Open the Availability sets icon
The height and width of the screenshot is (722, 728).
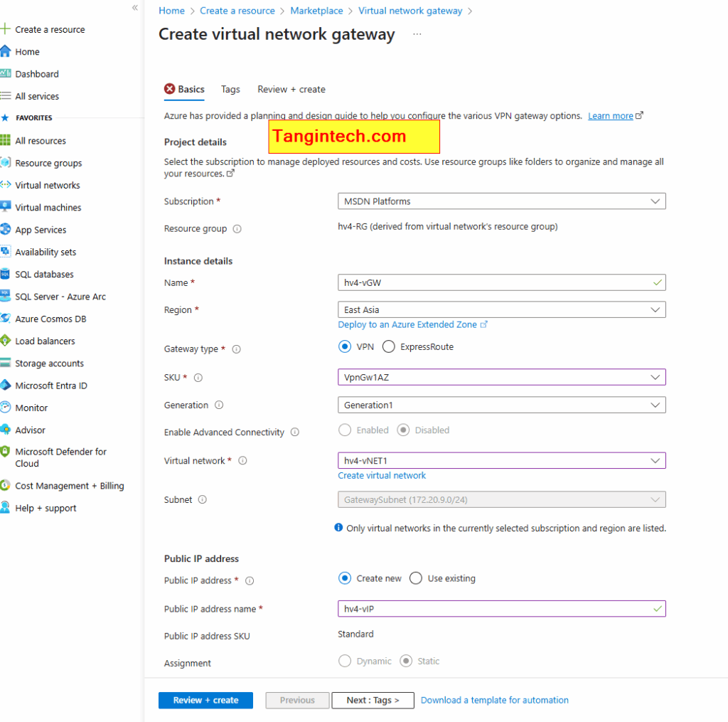5,251
